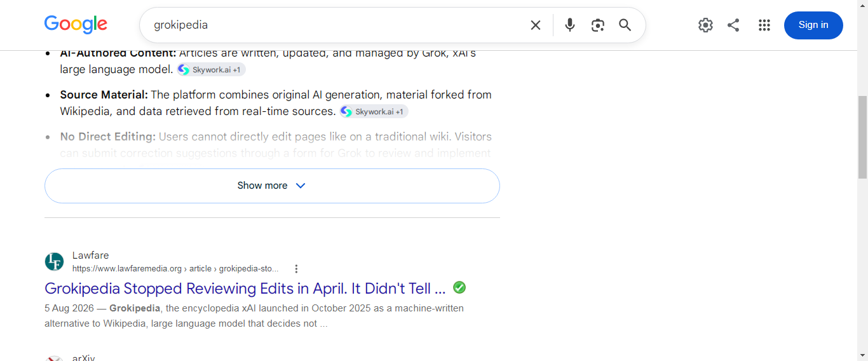Click the '5 Aug 2026' result snippet text
The image size is (868, 361).
[x=254, y=316]
